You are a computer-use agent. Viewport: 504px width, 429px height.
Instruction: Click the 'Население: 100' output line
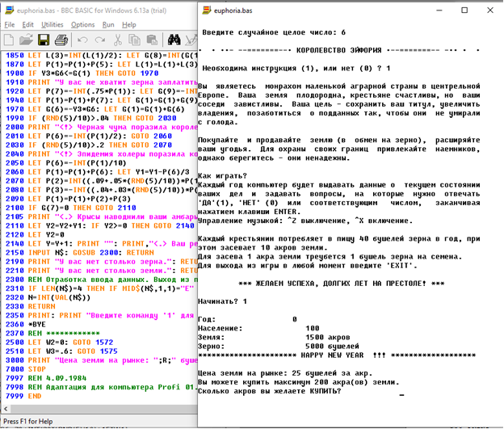pyautogui.click(x=258, y=328)
